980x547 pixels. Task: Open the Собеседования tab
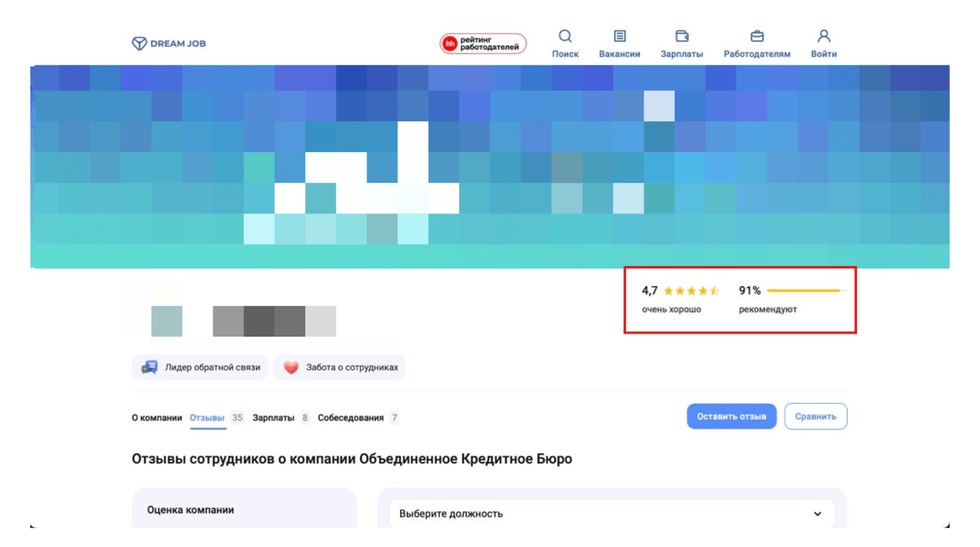pos(351,417)
